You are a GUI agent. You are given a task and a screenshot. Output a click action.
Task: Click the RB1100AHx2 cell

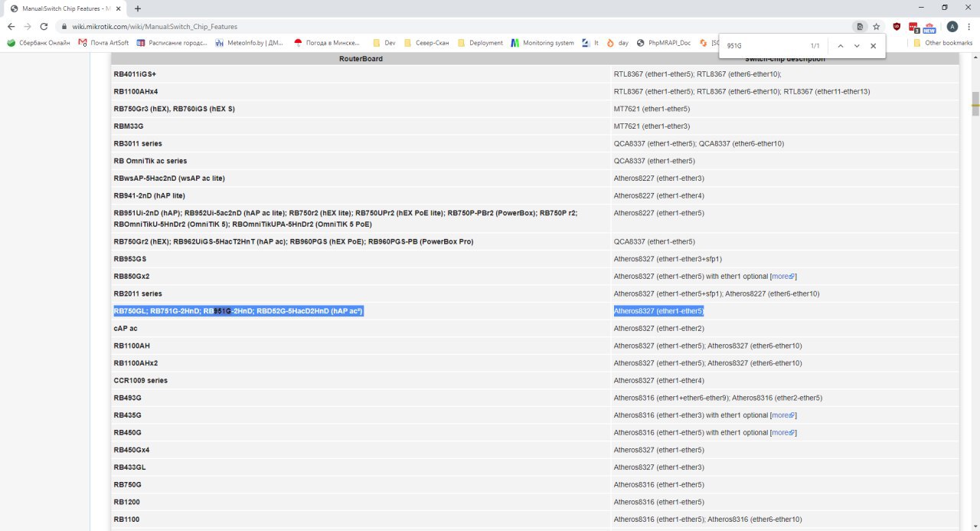click(361, 363)
